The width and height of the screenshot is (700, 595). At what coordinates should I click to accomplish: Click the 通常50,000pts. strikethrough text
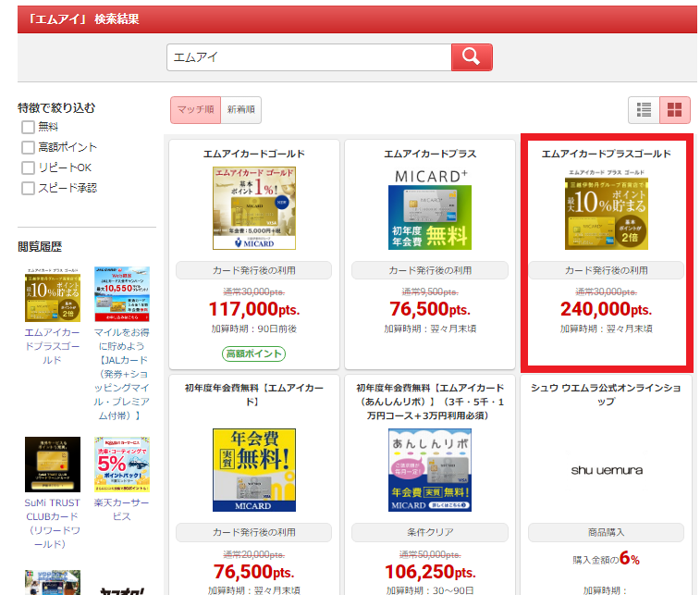point(430,554)
